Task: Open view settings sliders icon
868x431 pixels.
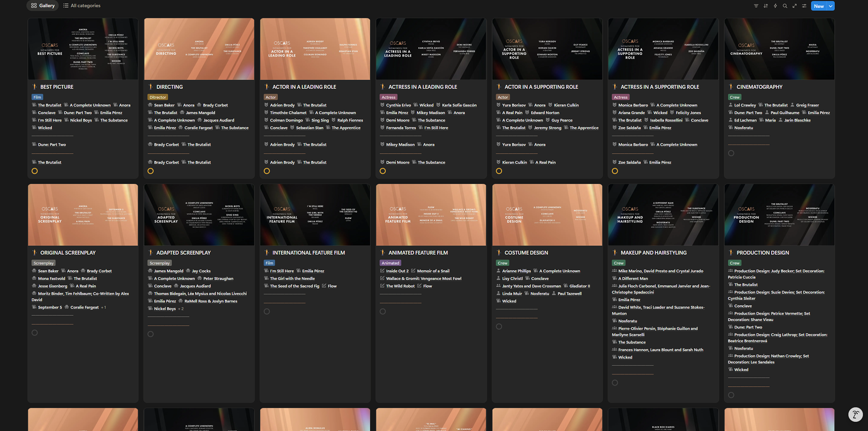Action: click(x=804, y=6)
